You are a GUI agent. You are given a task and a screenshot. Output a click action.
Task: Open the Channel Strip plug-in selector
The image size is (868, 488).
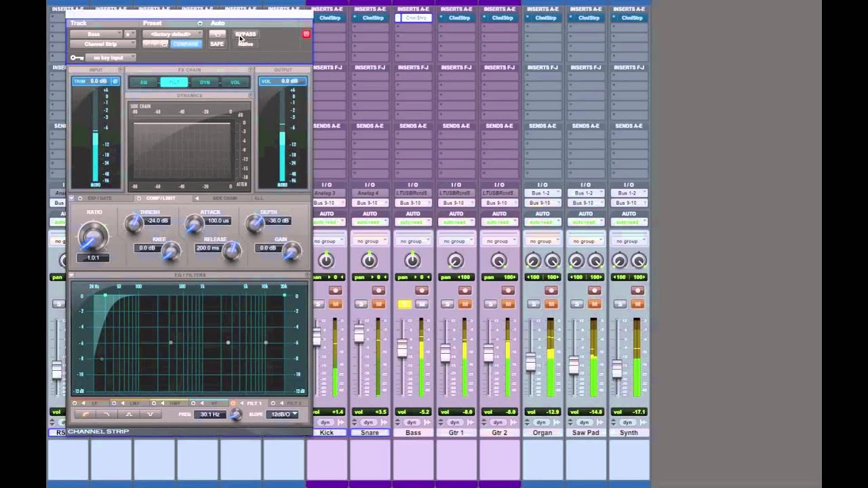(x=102, y=44)
